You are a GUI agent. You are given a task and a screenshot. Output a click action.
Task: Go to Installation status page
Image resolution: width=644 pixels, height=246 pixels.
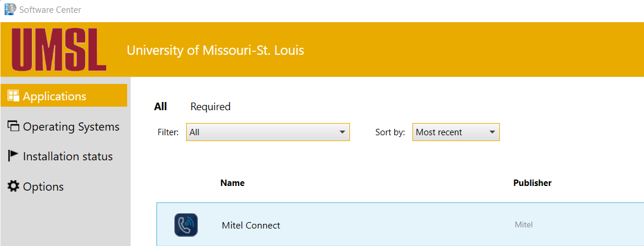pyautogui.click(x=68, y=156)
